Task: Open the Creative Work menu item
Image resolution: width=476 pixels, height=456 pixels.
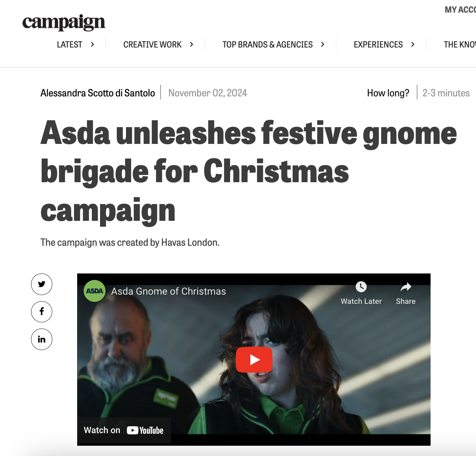Action: (153, 45)
